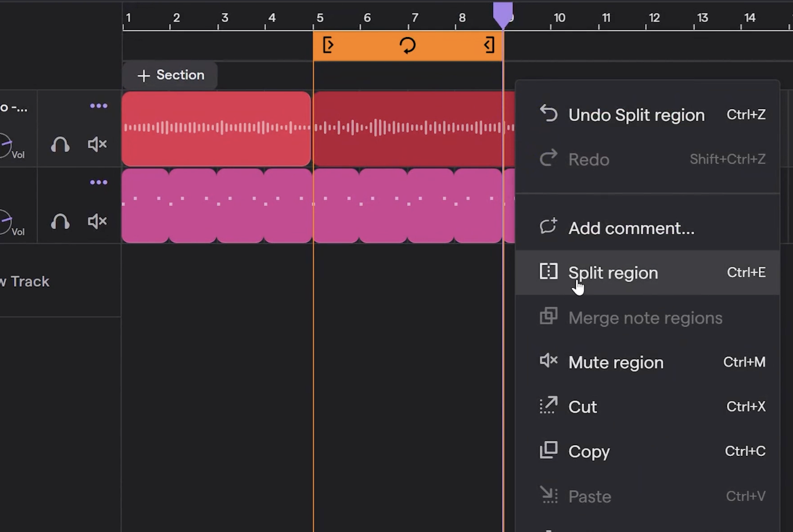Viewport: 793px width, 532px height.
Task: Click bar number 2 on the ruler
Action: [x=176, y=18]
